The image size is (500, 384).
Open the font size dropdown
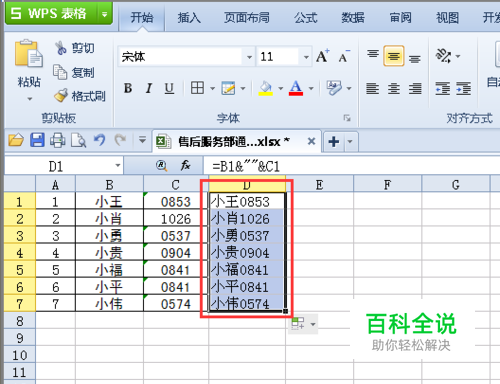pos(306,57)
